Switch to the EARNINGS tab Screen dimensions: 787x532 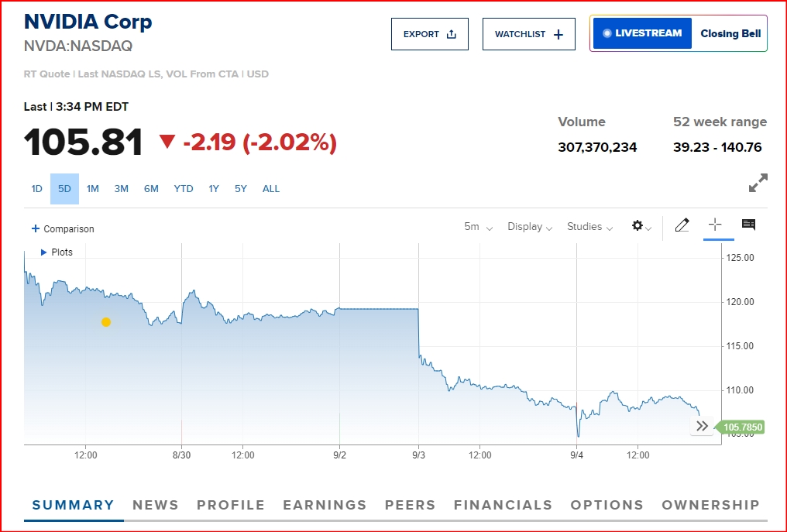click(325, 505)
